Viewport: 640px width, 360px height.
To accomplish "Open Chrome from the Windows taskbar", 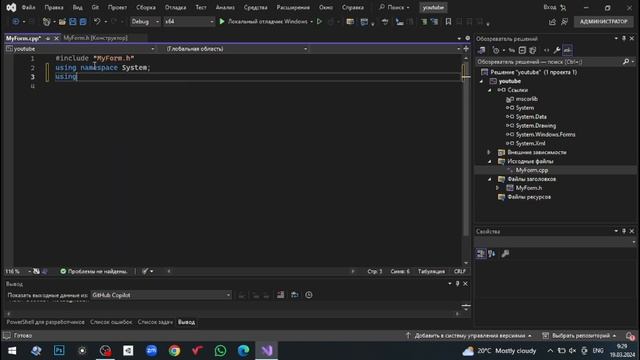I will pos(175,351).
